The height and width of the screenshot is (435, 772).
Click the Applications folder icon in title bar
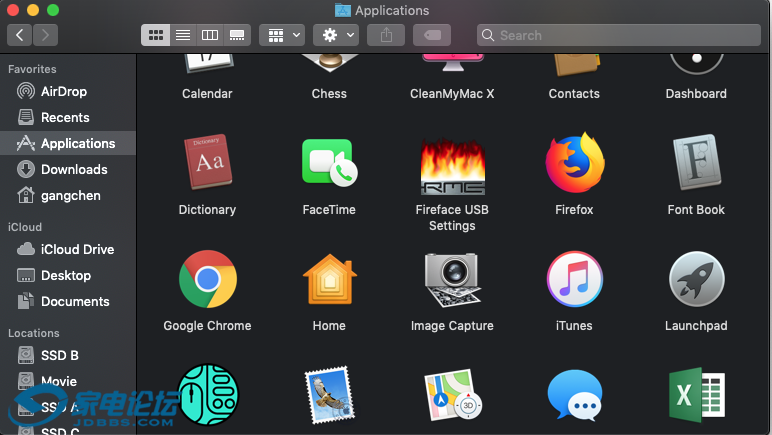tap(343, 10)
